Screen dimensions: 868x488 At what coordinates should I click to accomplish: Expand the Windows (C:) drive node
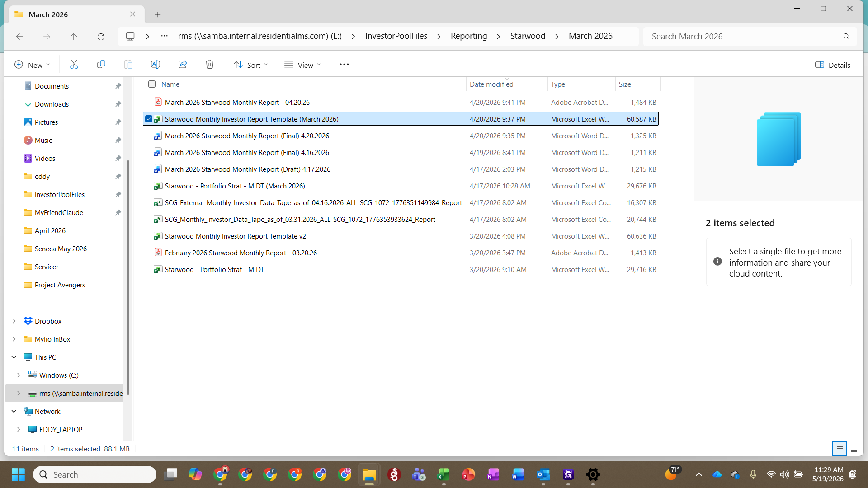(19, 375)
